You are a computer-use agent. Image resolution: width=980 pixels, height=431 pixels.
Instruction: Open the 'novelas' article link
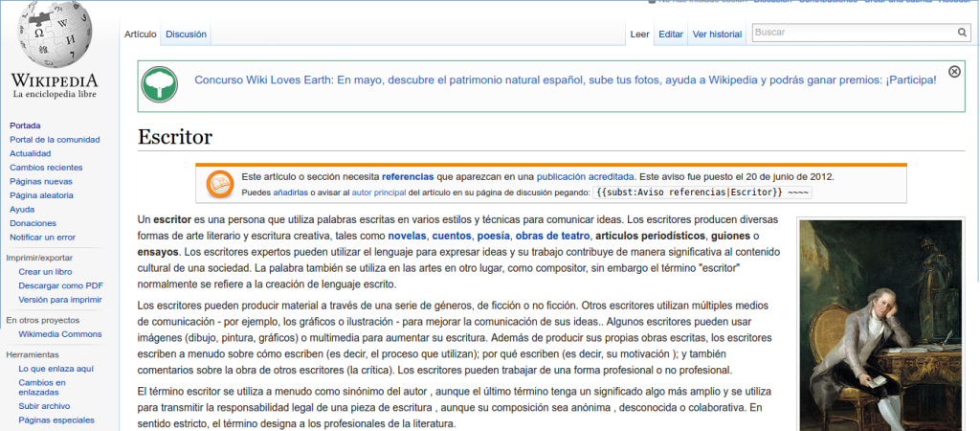point(408,237)
